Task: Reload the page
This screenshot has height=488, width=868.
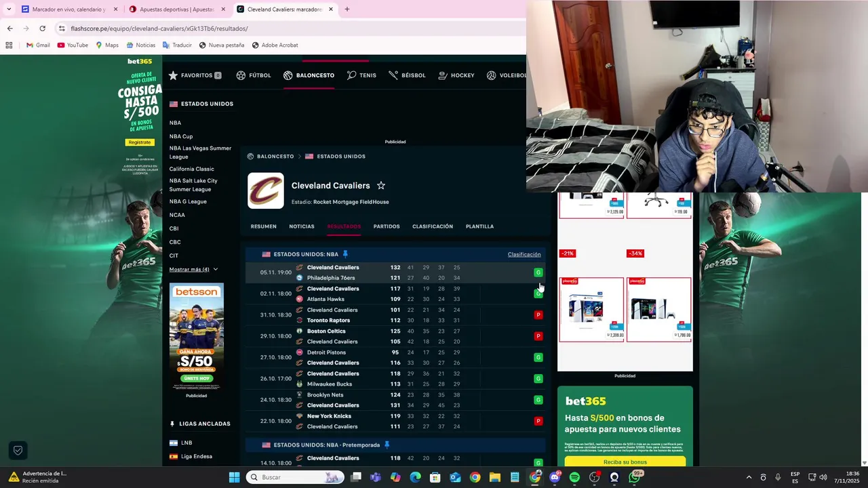Action: click(42, 28)
